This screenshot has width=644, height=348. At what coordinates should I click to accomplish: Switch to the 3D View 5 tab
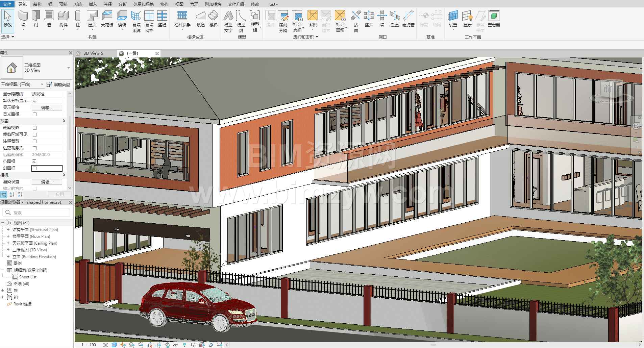(93, 53)
